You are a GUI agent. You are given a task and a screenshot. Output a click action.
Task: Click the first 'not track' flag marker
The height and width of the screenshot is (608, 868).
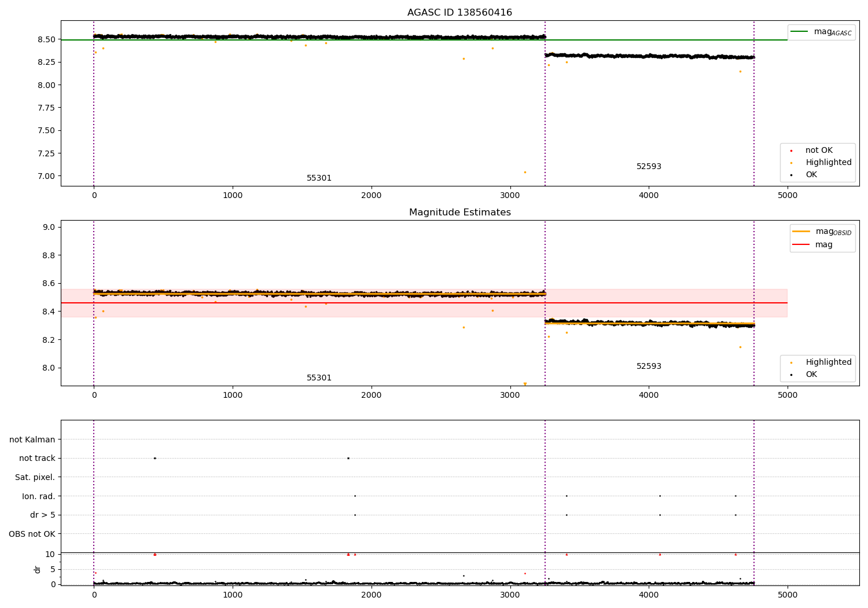(x=155, y=458)
